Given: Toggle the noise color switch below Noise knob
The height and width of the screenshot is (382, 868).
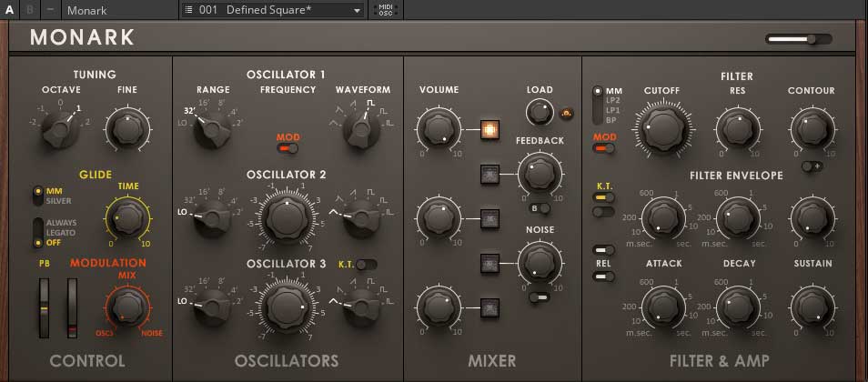Looking at the screenshot, I should (539, 297).
